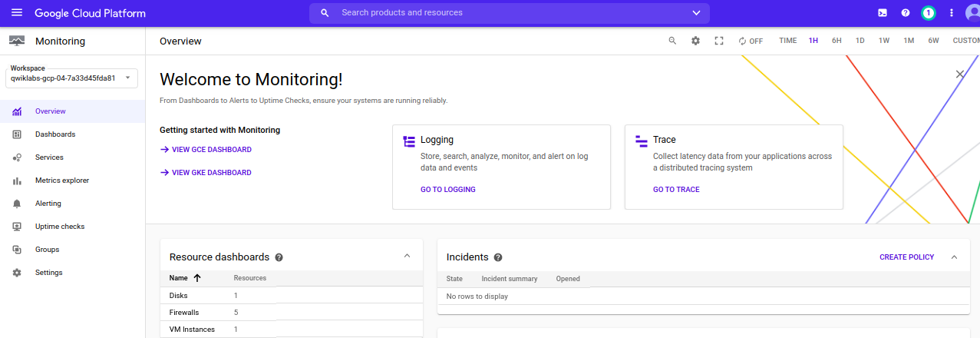Select the 1D time range
This screenshot has height=338, width=980.
[x=860, y=41]
